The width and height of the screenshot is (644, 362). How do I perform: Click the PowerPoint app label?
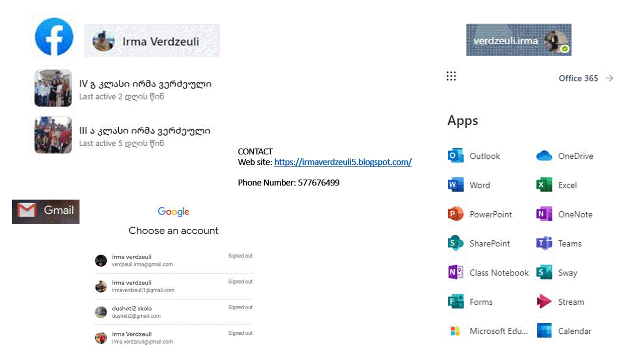point(491,215)
